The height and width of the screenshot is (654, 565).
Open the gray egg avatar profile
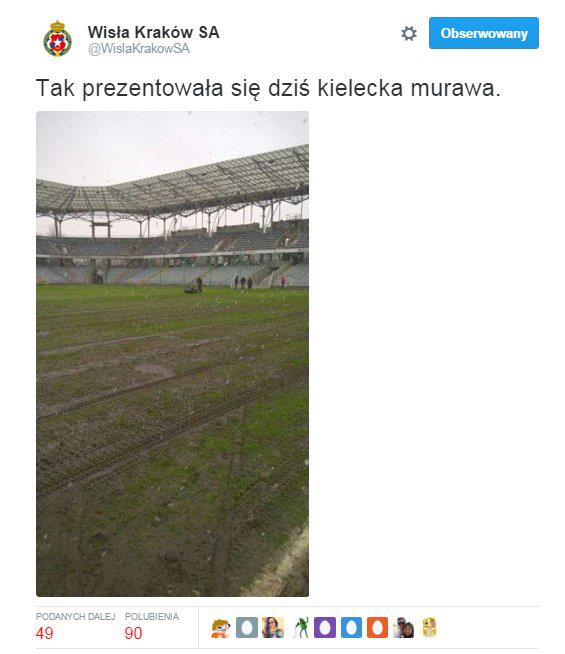click(x=246, y=628)
